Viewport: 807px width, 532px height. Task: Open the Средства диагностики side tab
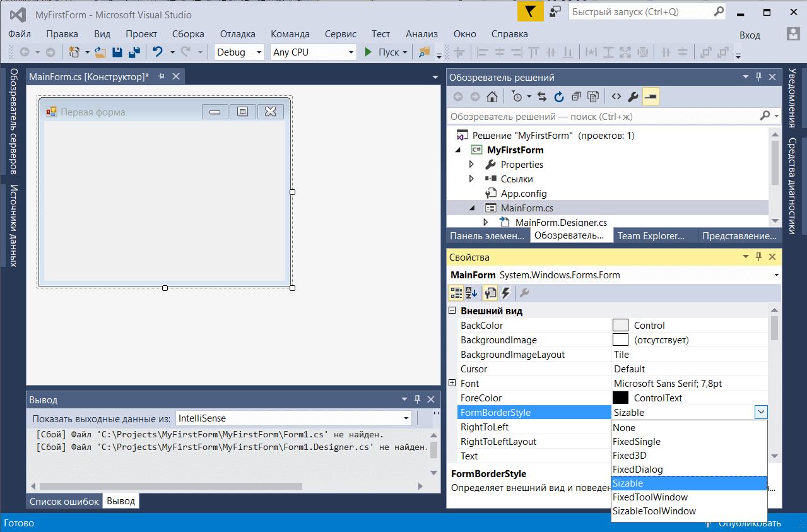(791, 186)
